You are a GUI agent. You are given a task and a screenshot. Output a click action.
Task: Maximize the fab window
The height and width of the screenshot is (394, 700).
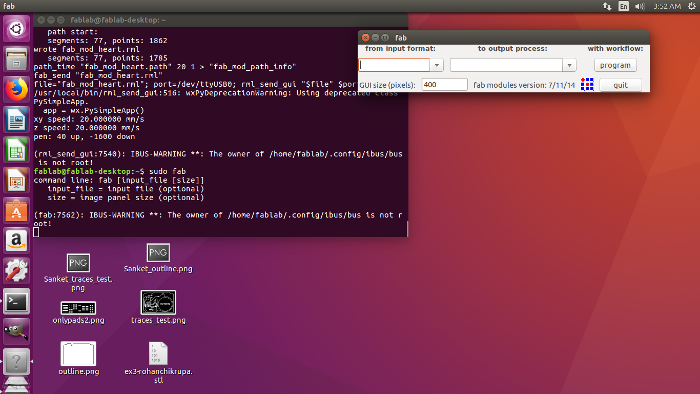tap(385, 37)
